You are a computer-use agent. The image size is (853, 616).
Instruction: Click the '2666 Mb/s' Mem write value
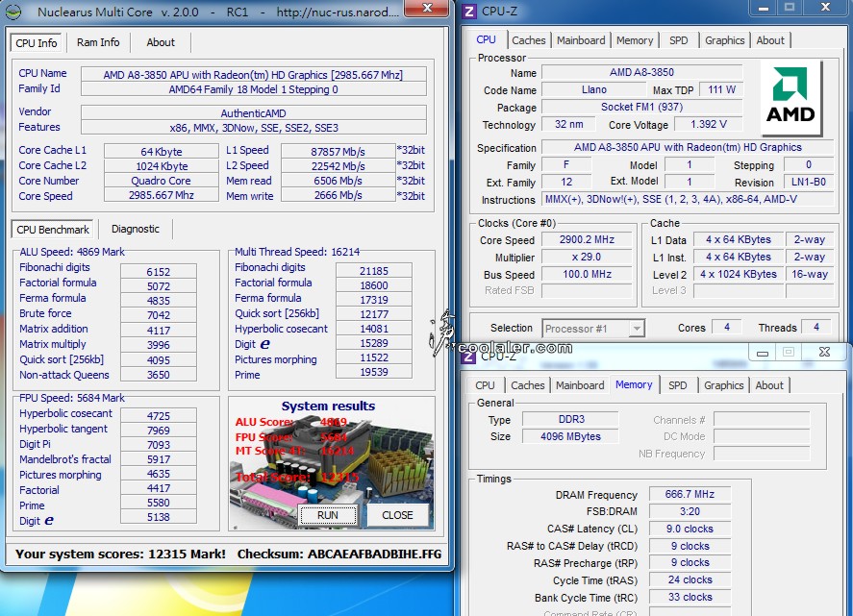[x=338, y=195]
